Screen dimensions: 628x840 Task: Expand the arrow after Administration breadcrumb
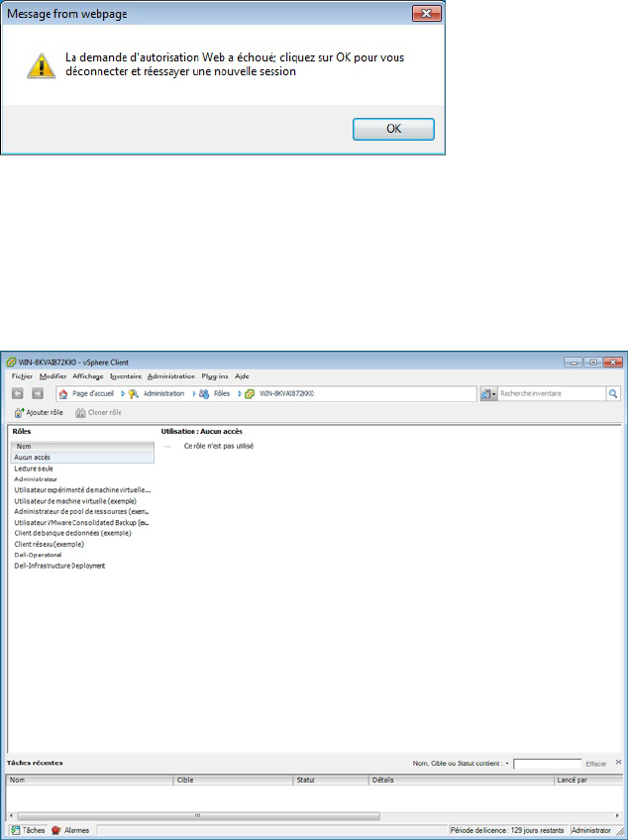[x=194, y=394]
